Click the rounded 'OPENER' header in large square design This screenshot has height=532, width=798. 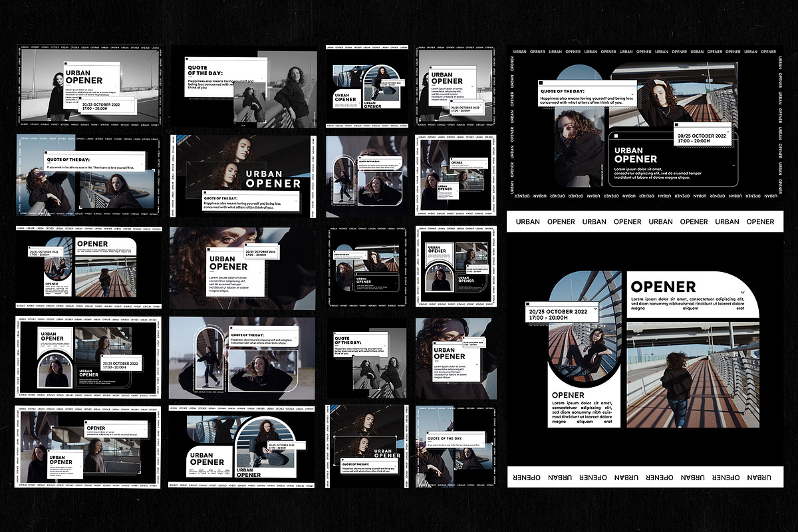(693, 294)
